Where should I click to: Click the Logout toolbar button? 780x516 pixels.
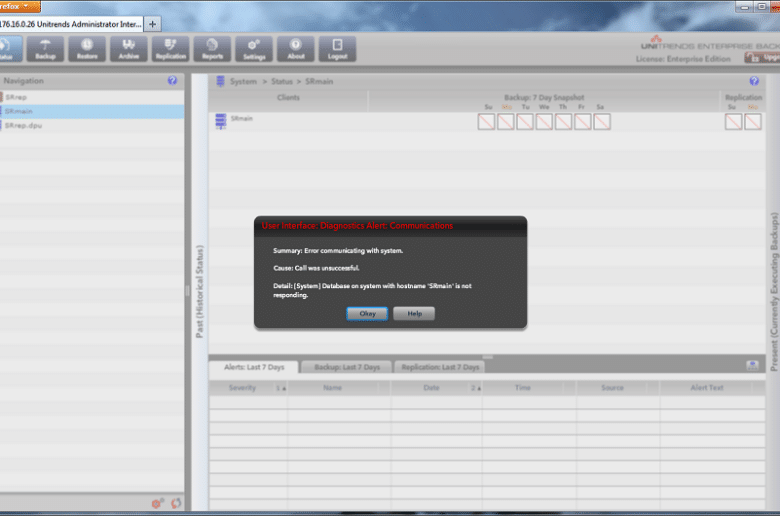pos(338,49)
